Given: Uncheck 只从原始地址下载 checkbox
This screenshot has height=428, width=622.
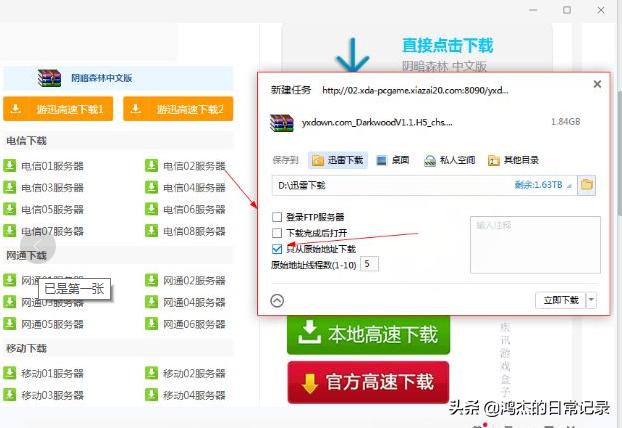Looking at the screenshot, I should pos(277,248).
